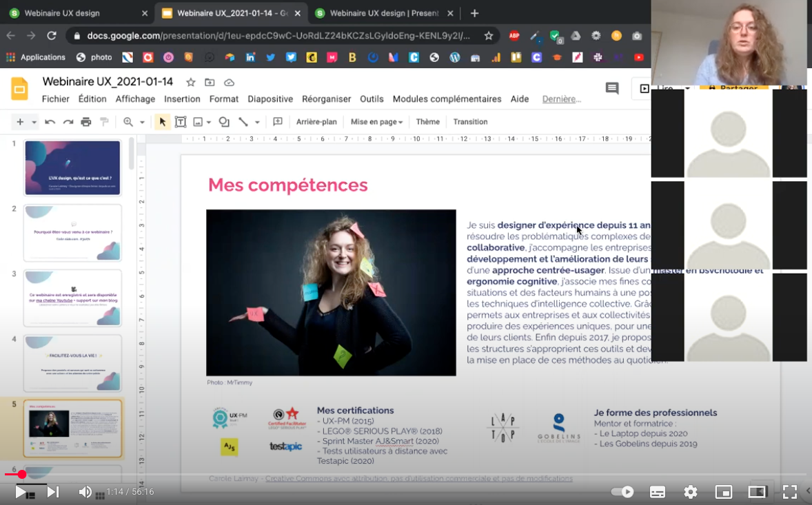The height and width of the screenshot is (505, 812).
Task: Click the Thème button
Action: [428, 122]
